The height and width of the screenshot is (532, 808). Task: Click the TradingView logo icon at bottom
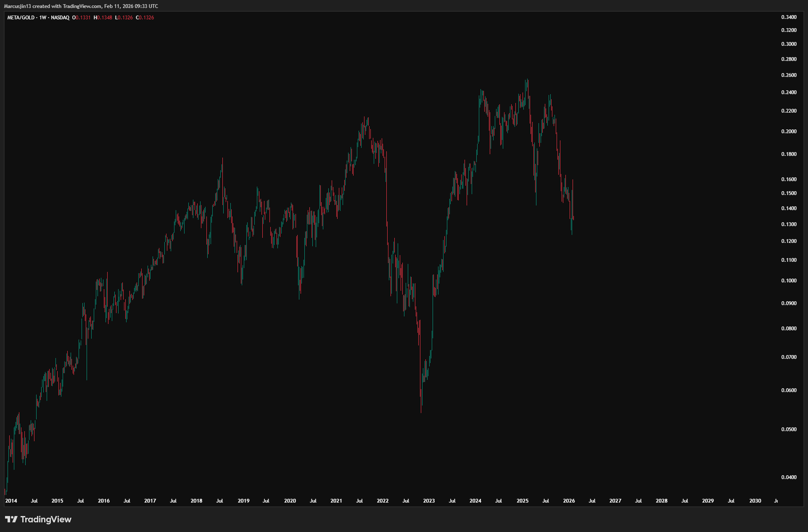[11, 519]
